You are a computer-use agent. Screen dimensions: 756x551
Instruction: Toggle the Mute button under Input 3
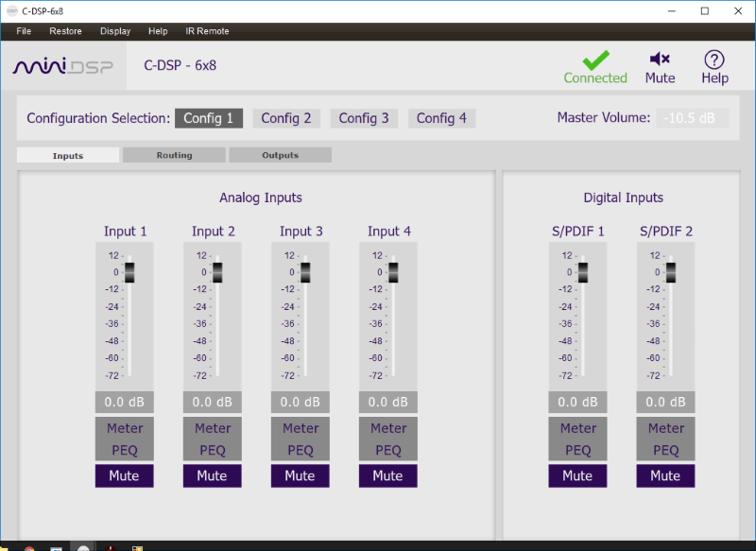(x=300, y=475)
